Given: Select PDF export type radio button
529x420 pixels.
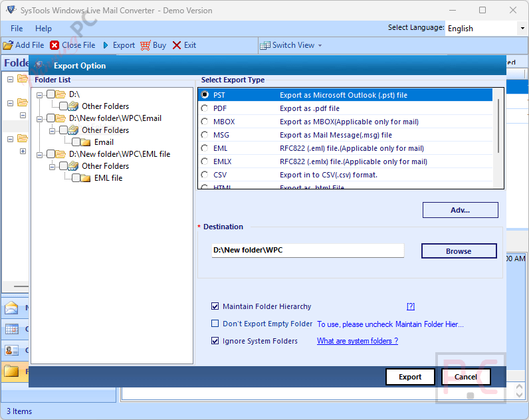Looking at the screenshot, I should pyautogui.click(x=205, y=108).
